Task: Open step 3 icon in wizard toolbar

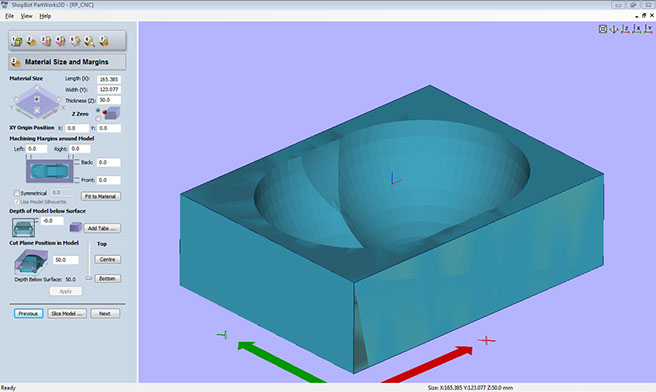Action: pyautogui.click(x=46, y=41)
